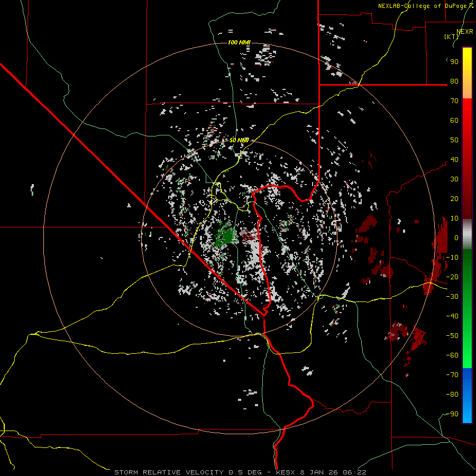Click the -50 scale value
This screenshot has height=476, width=476.
click(452, 336)
